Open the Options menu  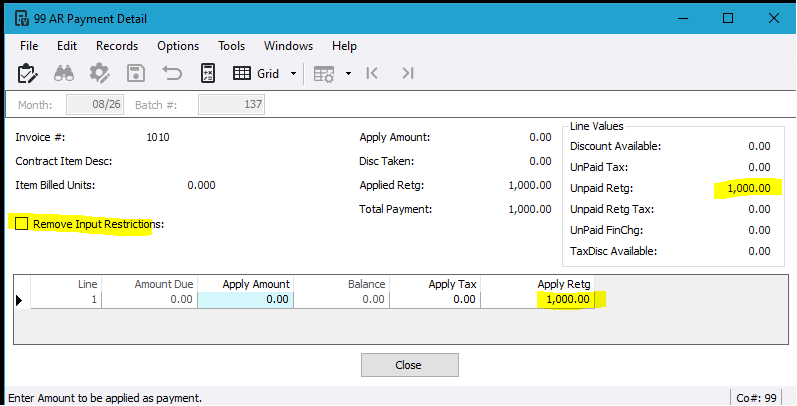178,46
